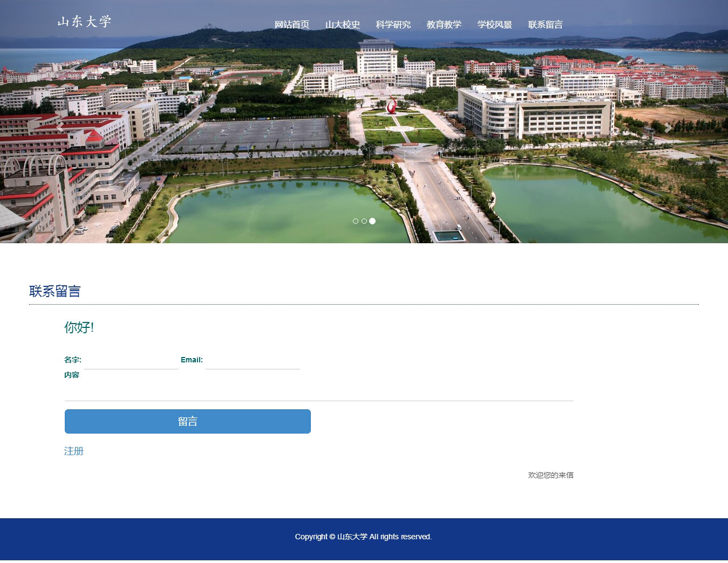728x563 pixels.
Task: Select the third active carousel dot
Action: pos(372,221)
